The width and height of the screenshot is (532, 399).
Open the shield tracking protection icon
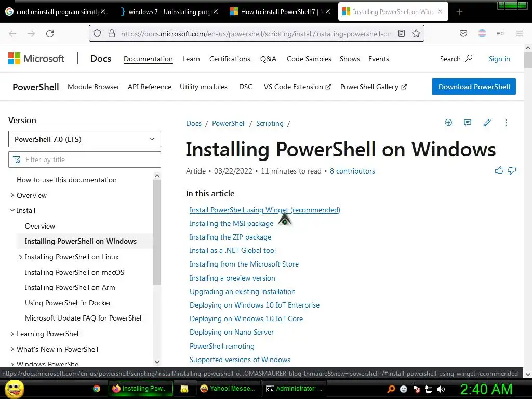[x=97, y=33]
